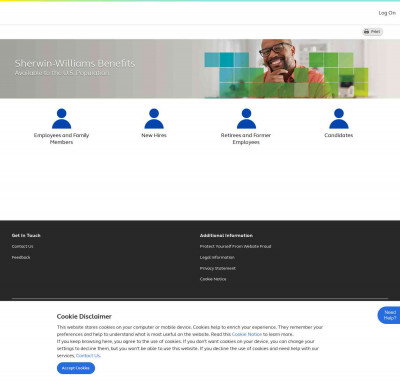Click the Employees and Family Members person icon

click(x=61, y=118)
